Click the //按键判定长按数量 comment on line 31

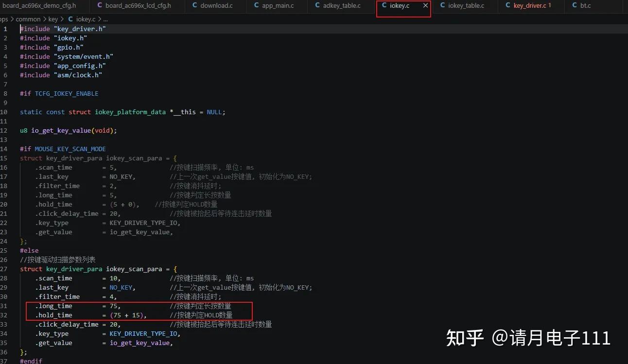201,306
